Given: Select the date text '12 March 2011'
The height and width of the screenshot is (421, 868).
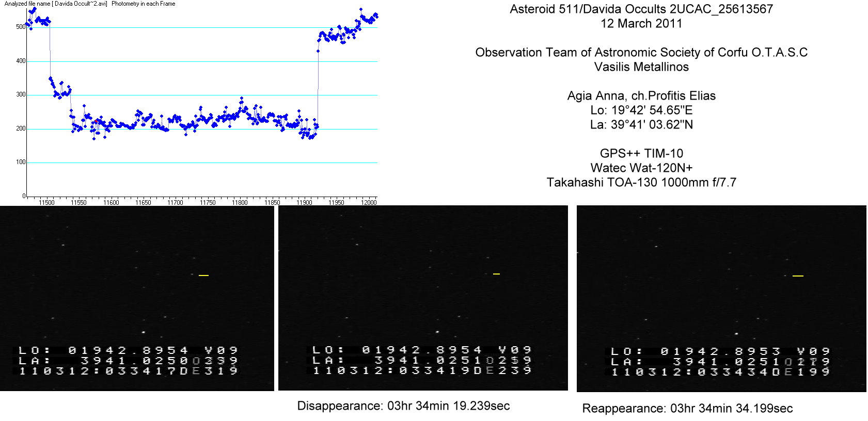Looking at the screenshot, I should (641, 24).
